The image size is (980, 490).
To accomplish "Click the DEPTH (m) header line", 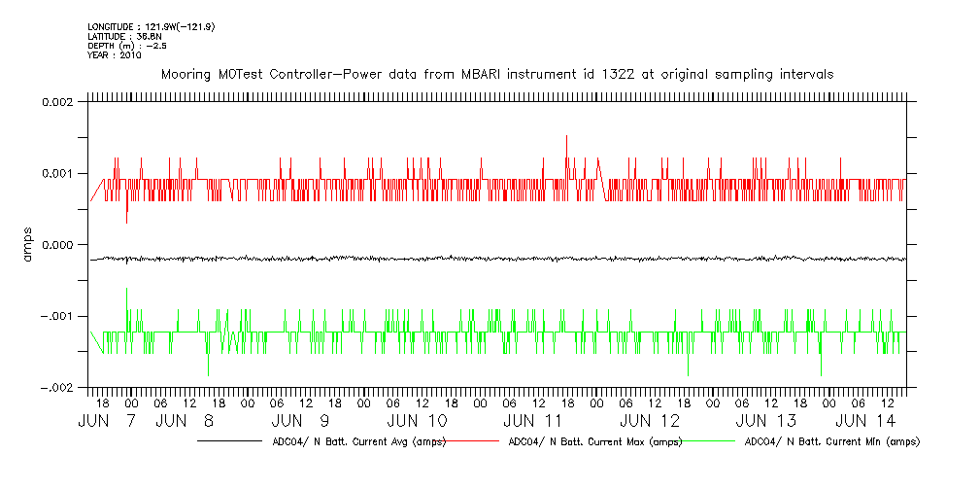I will pos(130,45).
